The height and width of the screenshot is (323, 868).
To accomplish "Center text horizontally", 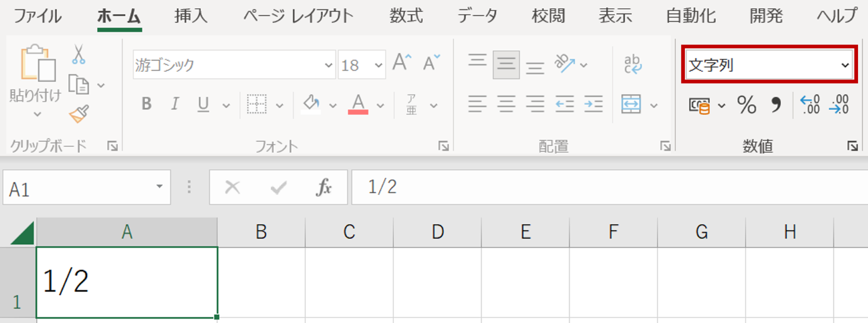I will tap(506, 104).
